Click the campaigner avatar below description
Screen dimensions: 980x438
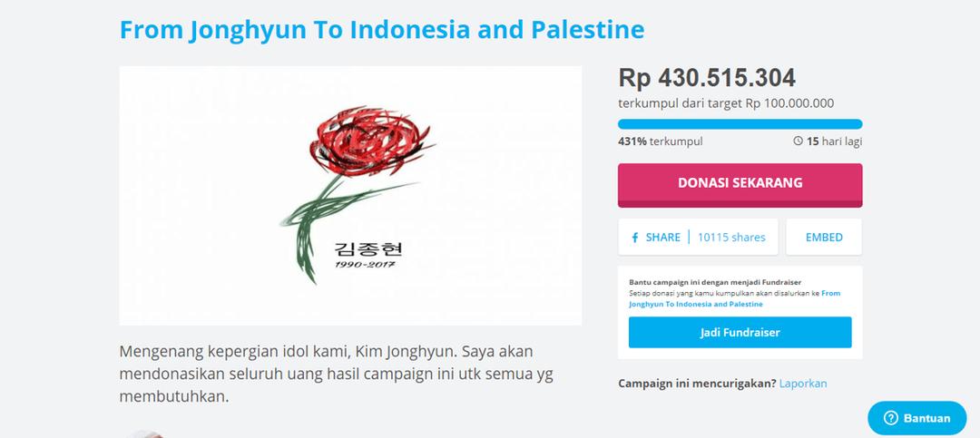pyautogui.click(x=145, y=433)
